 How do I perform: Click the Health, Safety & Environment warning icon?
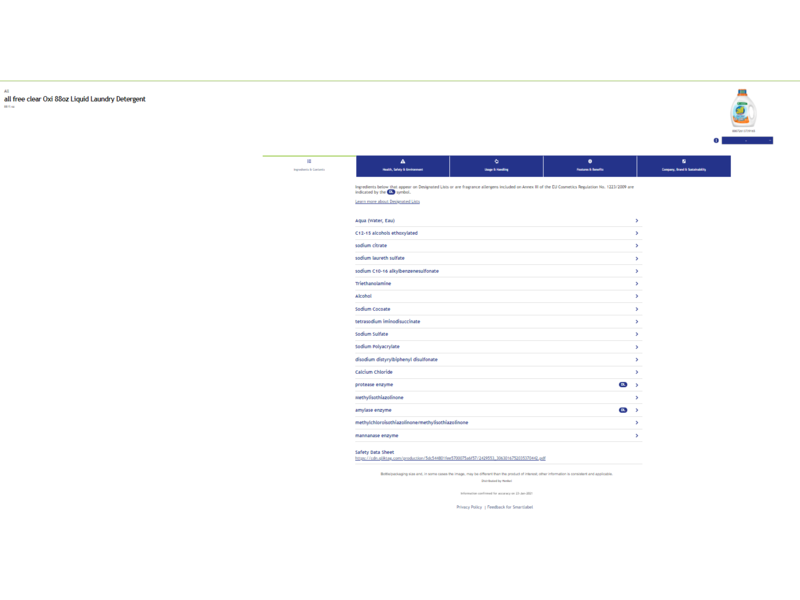403,161
